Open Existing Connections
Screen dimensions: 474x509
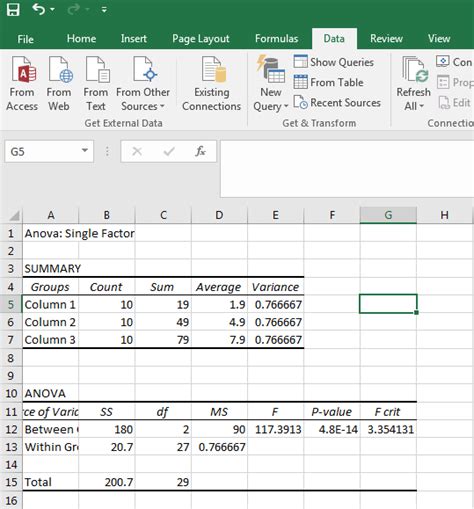coord(211,83)
